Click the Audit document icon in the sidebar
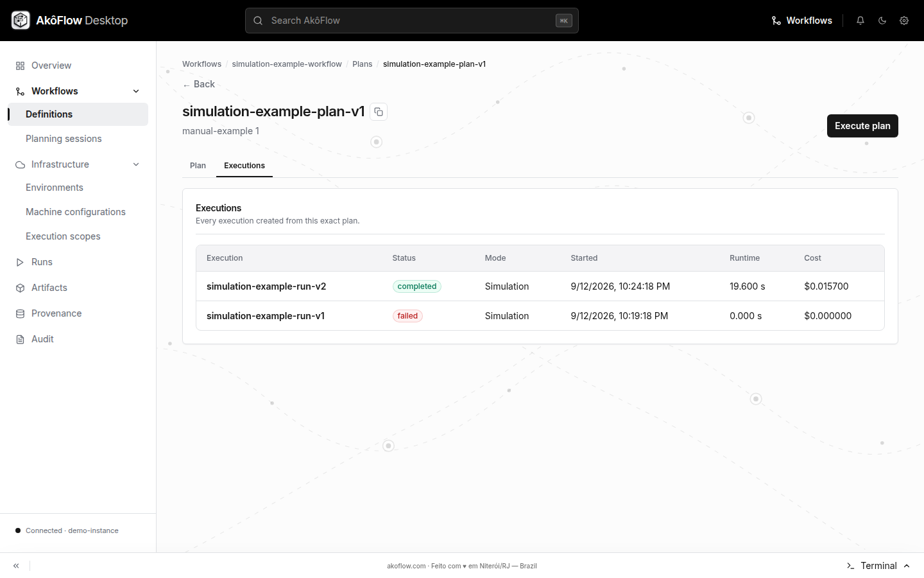The image size is (924, 578). [20, 339]
